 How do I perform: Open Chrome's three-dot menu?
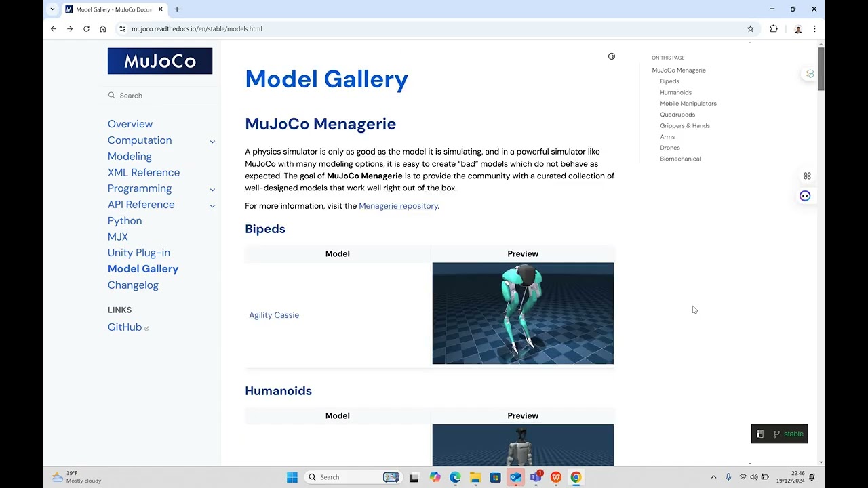point(814,29)
